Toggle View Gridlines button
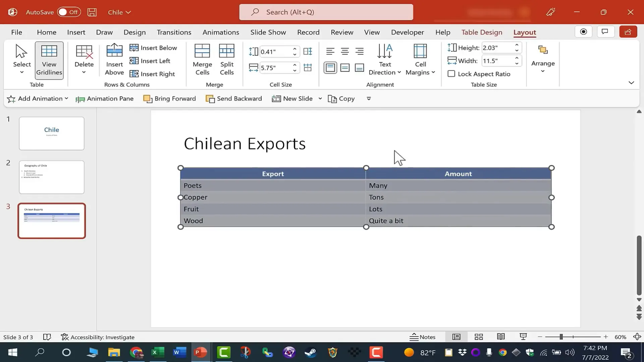This screenshot has height=362, width=644. click(x=49, y=60)
